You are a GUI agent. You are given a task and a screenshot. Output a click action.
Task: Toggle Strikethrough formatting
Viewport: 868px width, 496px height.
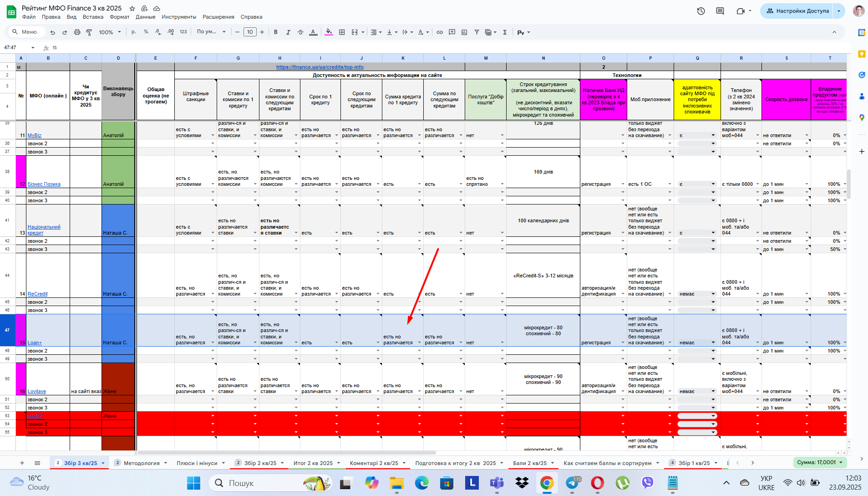(x=300, y=32)
